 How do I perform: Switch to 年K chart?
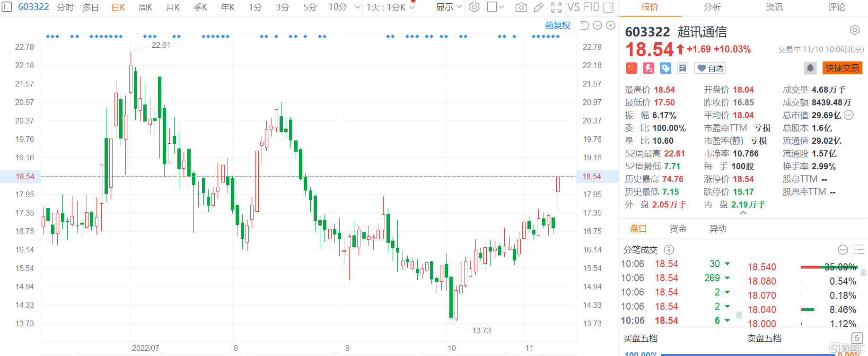228,7
